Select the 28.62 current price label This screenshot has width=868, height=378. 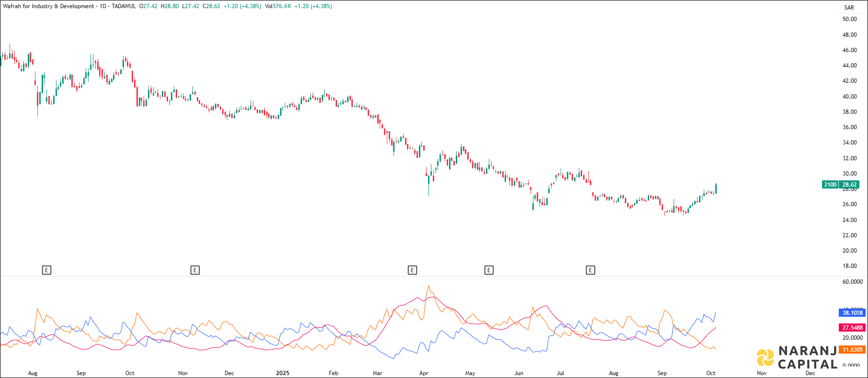[x=850, y=185]
